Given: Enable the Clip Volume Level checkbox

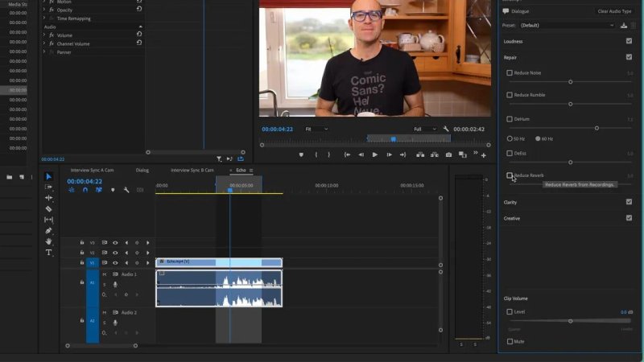Looking at the screenshot, I should (510, 312).
